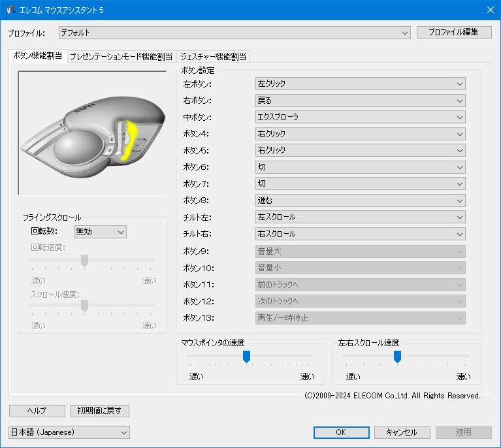501x448 pixels.
Task: Click the 回転数: label
Action: point(44,231)
